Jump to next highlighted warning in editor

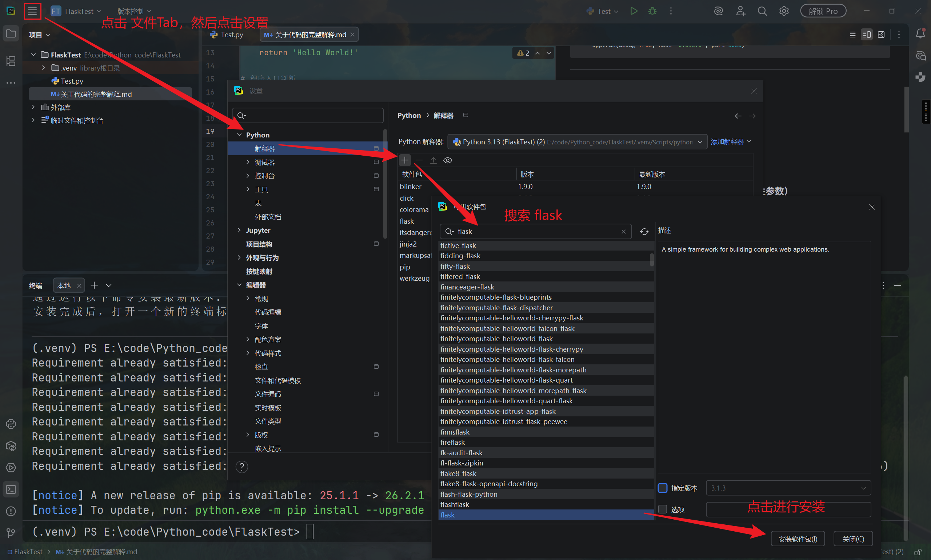click(549, 53)
